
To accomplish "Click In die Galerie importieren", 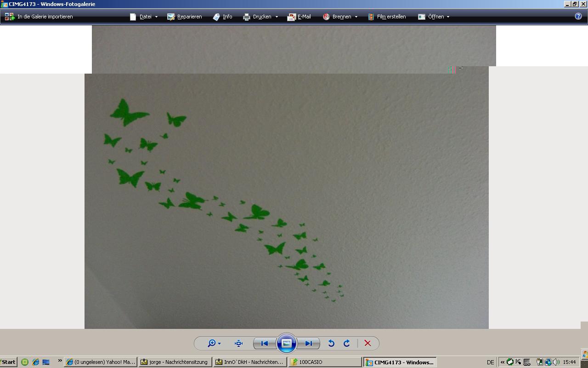I will tap(39, 17).
